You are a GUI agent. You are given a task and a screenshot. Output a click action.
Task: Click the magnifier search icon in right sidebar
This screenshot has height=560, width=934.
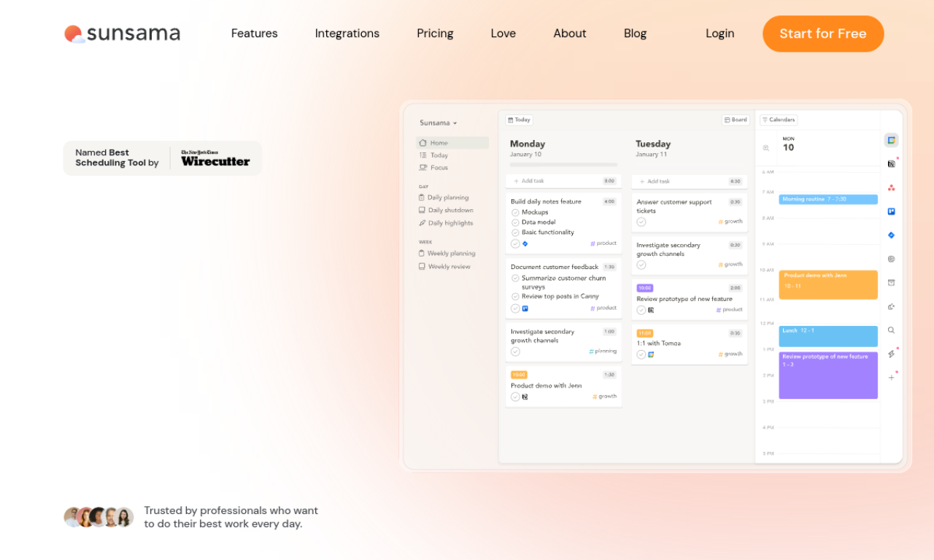click(891, 330)
